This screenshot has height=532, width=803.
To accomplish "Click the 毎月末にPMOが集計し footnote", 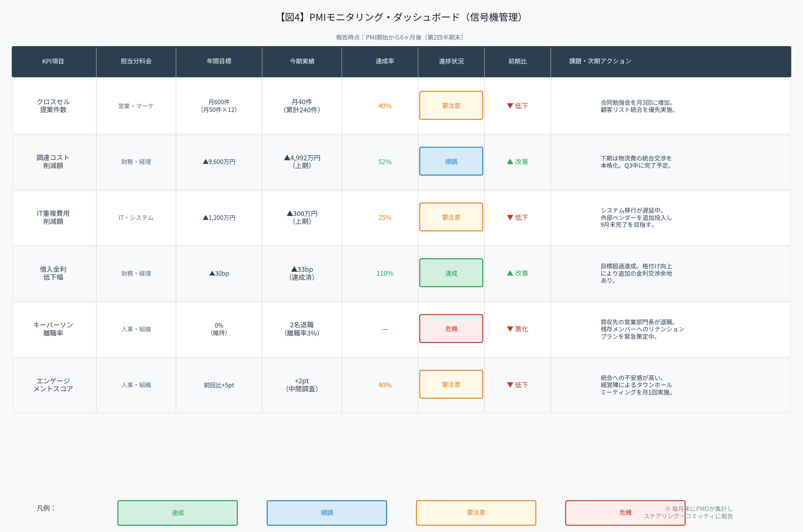I will click(x=688, y=512).
